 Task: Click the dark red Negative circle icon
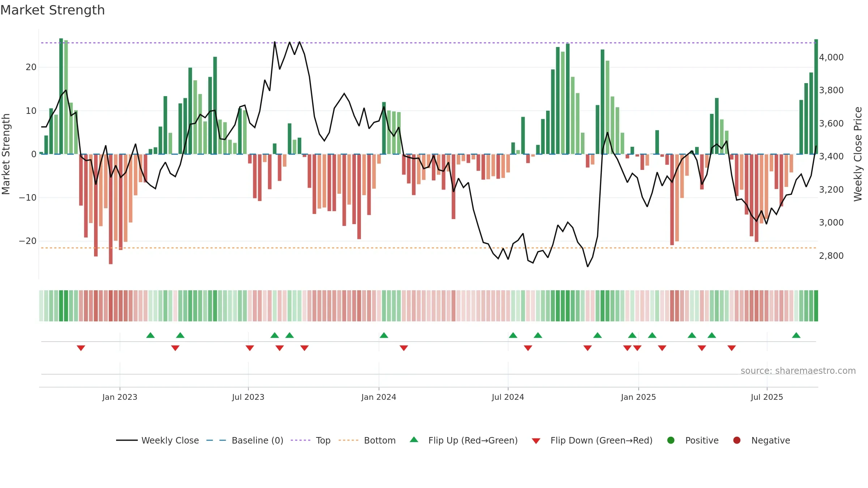737,440
